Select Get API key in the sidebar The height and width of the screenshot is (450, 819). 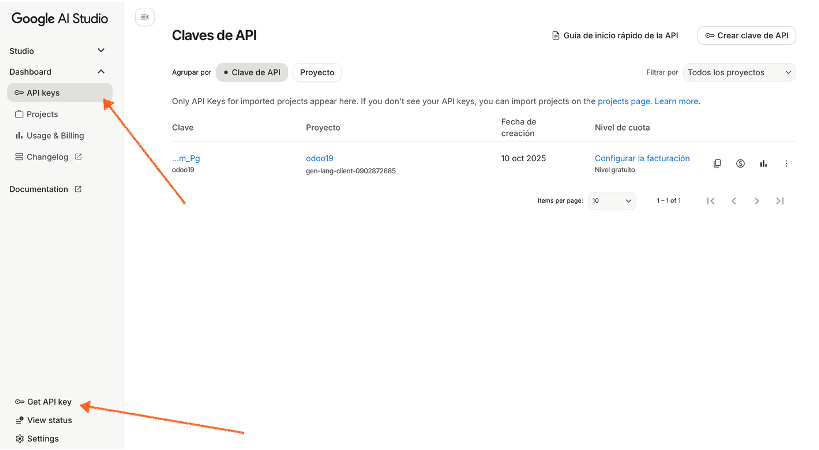(43, 401)
